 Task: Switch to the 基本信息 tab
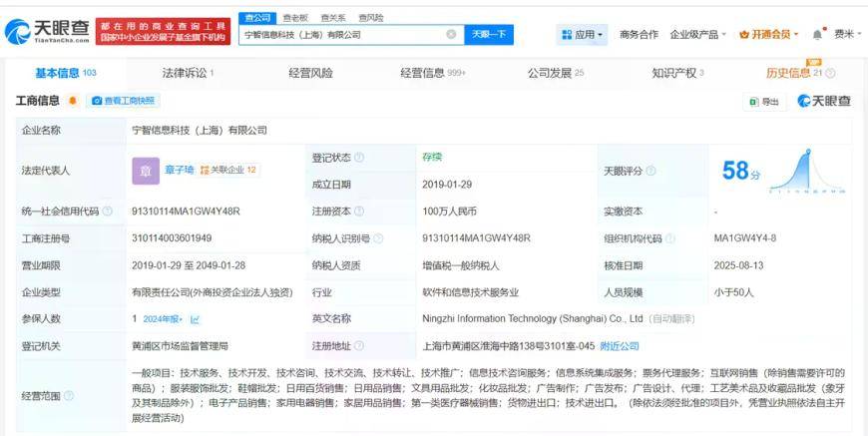coord(65,73)
